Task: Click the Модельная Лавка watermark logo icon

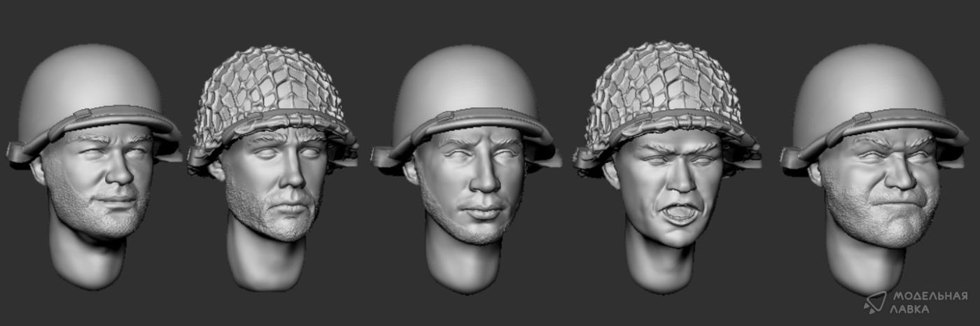Action: pos(875,302)
